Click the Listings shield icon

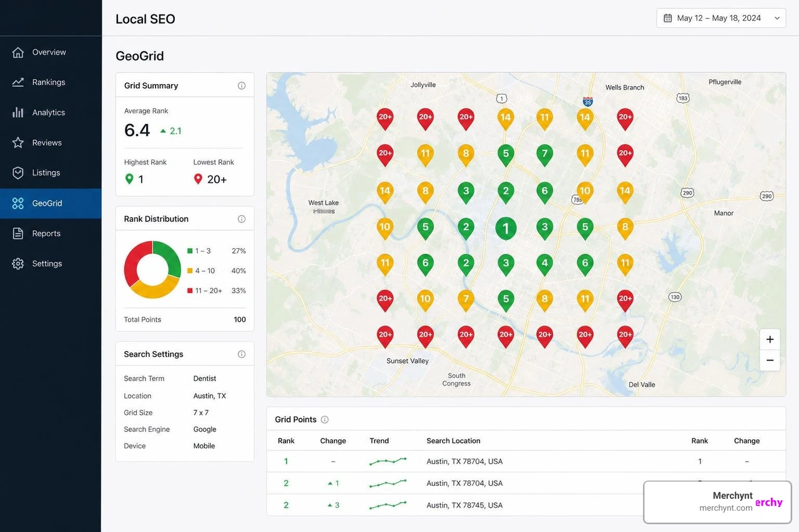point(18,173)
